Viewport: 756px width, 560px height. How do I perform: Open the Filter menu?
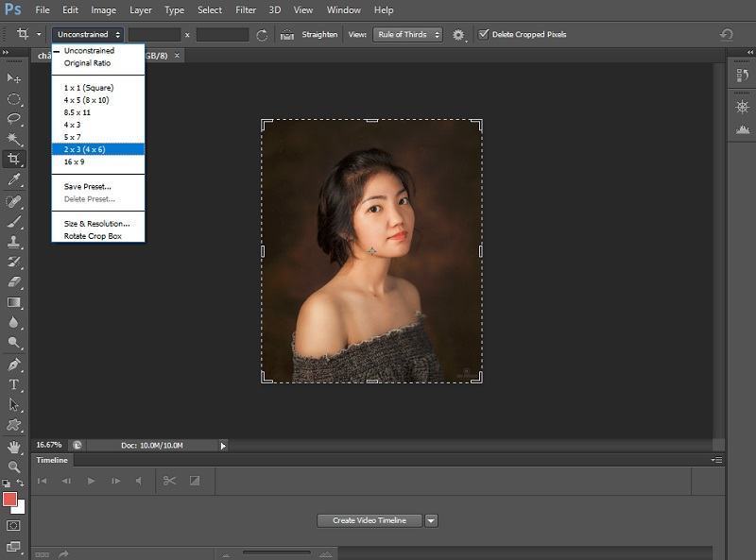pos(246,10)
